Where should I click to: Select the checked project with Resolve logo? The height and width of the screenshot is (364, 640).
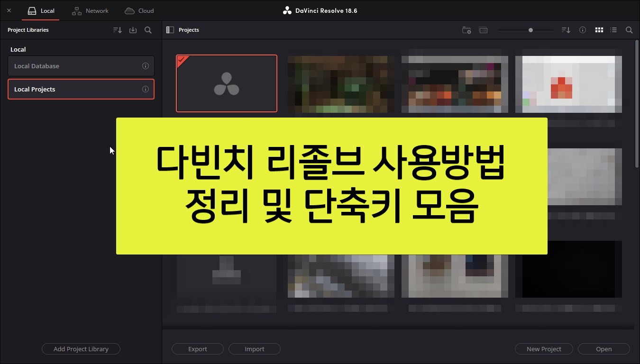coord(227,83)
